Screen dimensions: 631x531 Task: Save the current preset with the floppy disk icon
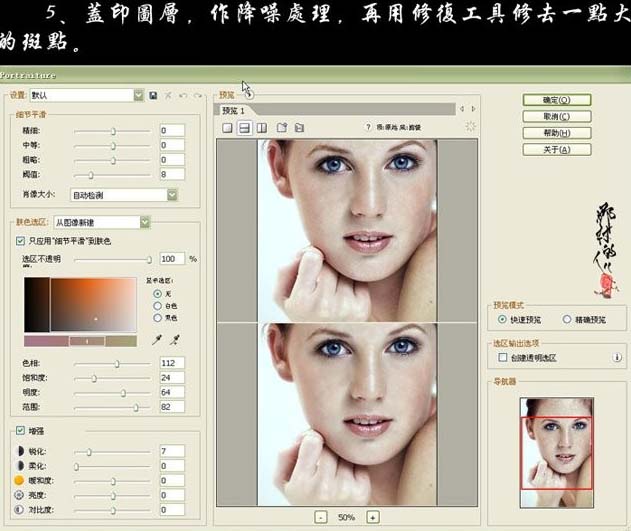[153, 95]
